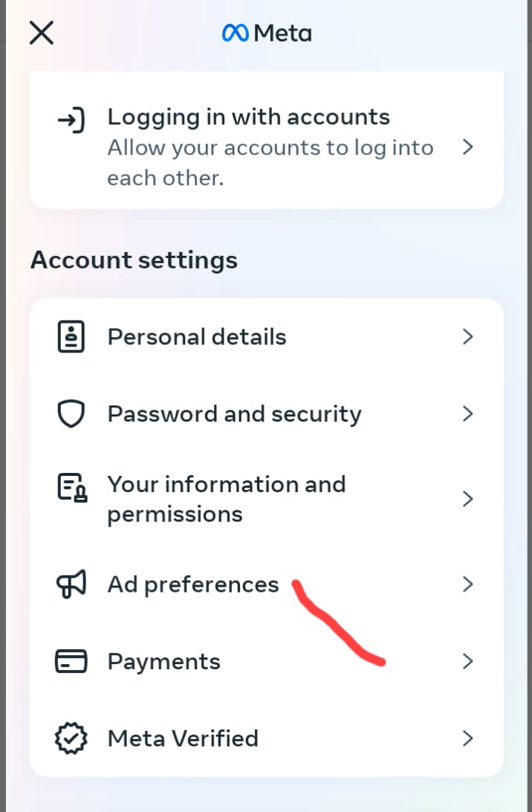The height and width of the screenshot is (812, 532).
Task: Expand the Logging in with accounts chevron
Action: click(468, 147)
